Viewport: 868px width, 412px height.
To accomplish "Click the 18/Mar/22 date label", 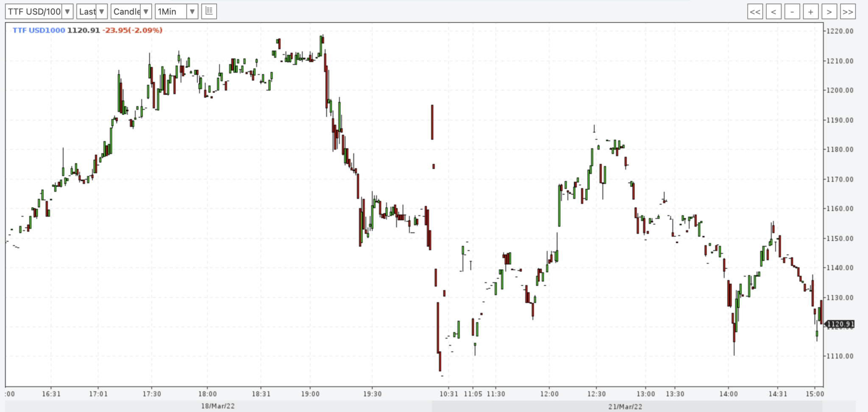I will tap(218, 406).
